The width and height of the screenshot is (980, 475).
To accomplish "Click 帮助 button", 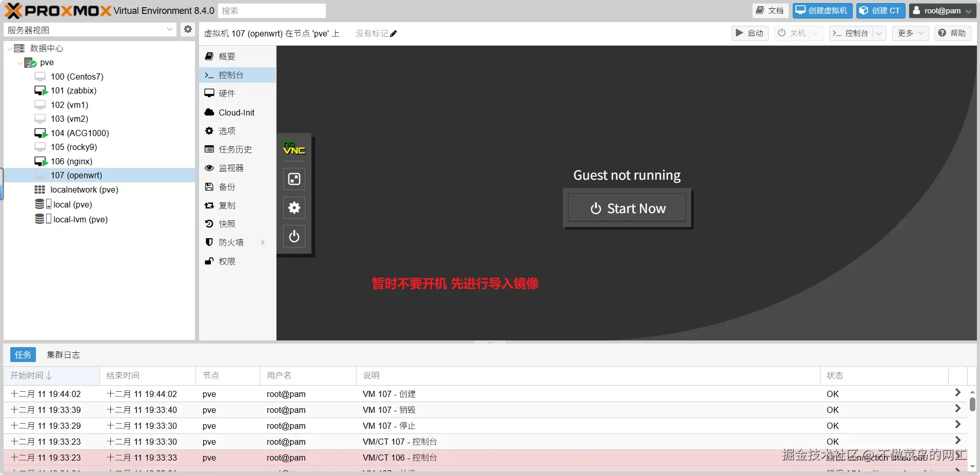I will (x=952, y=33).
